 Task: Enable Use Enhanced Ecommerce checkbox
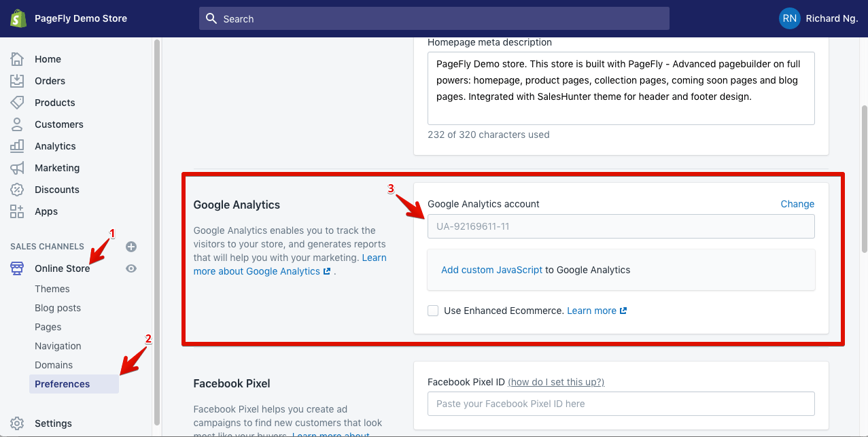433,311
